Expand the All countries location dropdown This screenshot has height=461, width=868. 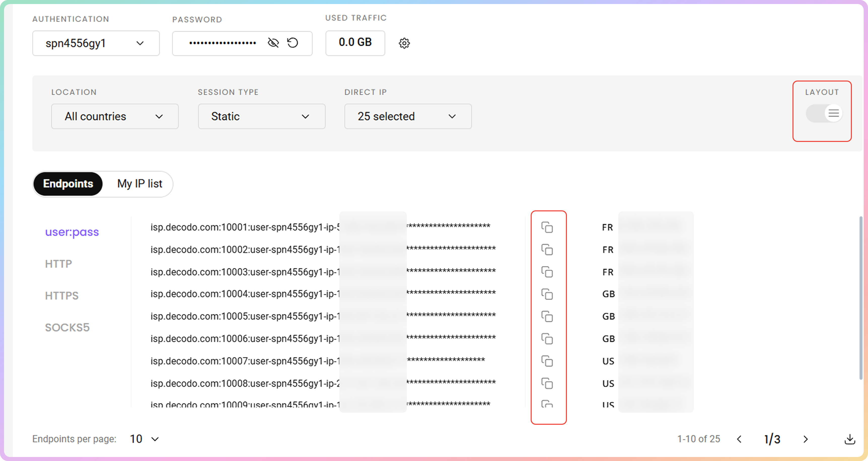(x=115, y=117)
